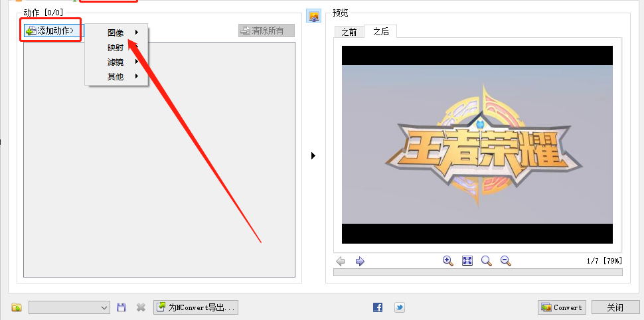Viewport: 644px width, 320px height.
Task: Click the preview progress bar
Action: coord(478,272)
